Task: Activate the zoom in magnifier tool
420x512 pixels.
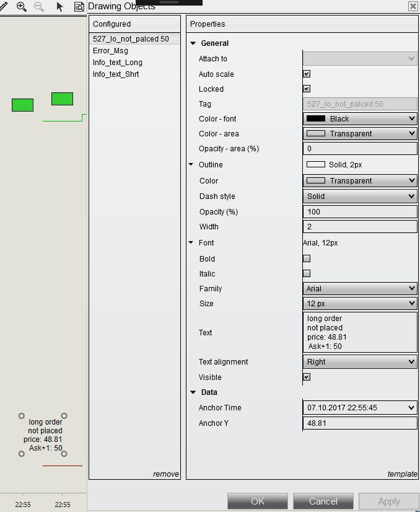Action: [x=22, y=7]
